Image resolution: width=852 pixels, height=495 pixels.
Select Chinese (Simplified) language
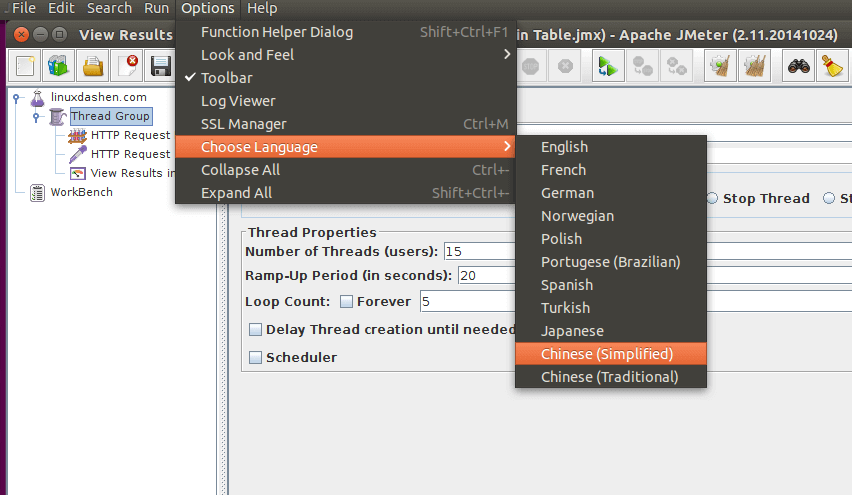coord(606,354)
